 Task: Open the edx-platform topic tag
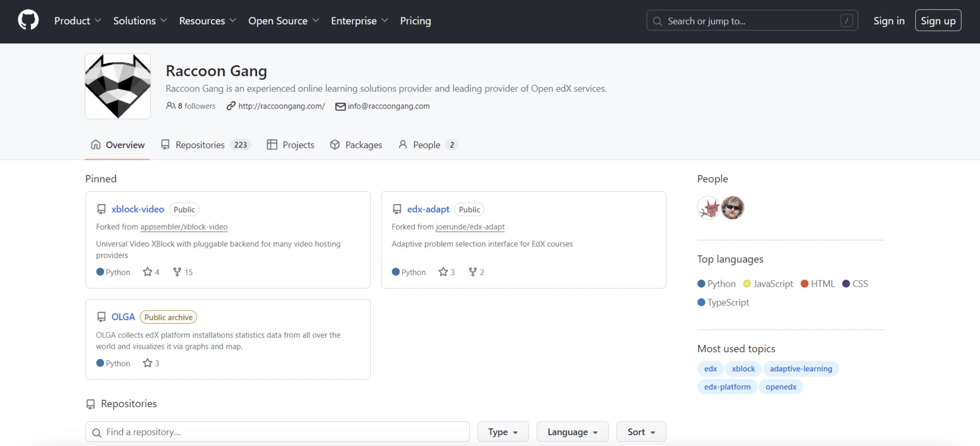coord(727,387)
